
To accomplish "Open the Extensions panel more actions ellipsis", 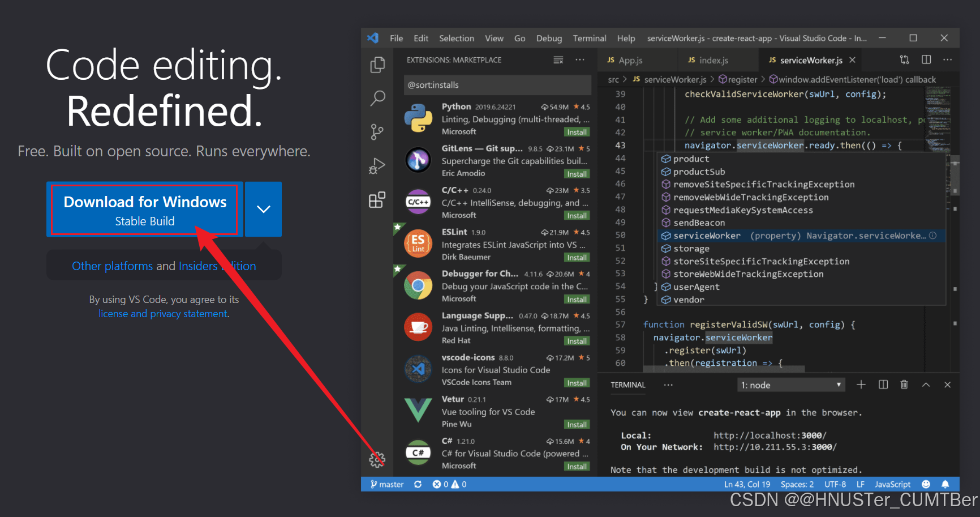I will [x=580, y=60].
